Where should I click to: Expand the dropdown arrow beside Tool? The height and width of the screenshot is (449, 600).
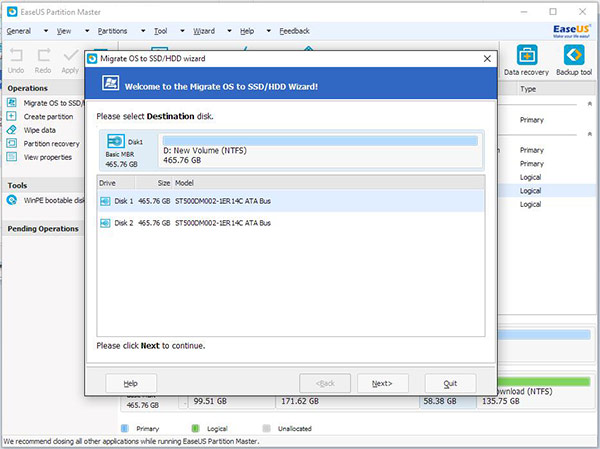coord(182,31)
